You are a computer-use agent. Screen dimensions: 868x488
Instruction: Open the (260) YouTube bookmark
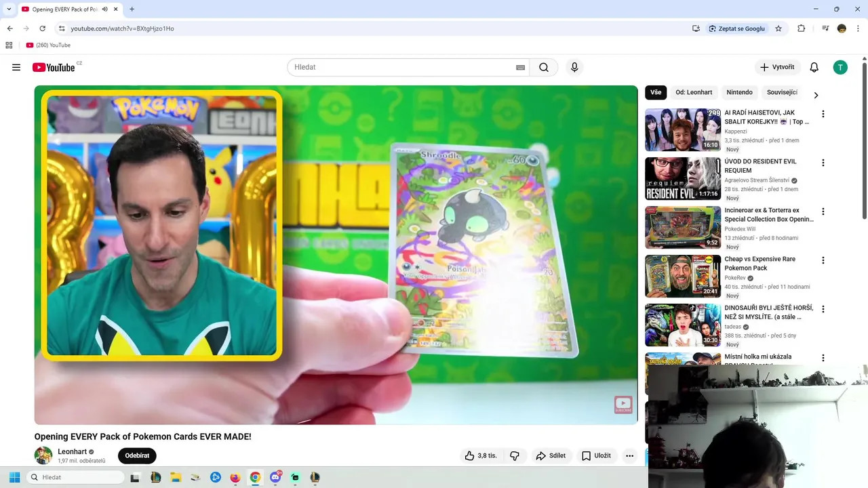[x=48, y=45]
